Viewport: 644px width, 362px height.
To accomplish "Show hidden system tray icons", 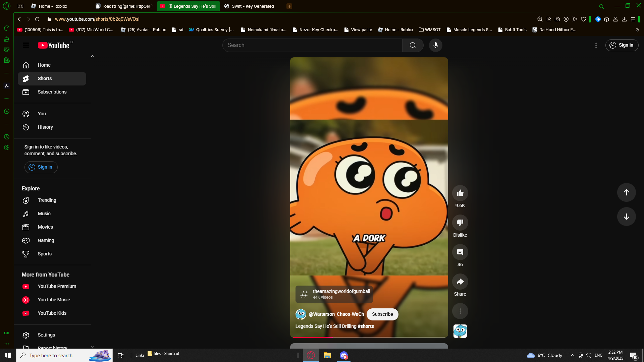I will [x=573, y=355].
